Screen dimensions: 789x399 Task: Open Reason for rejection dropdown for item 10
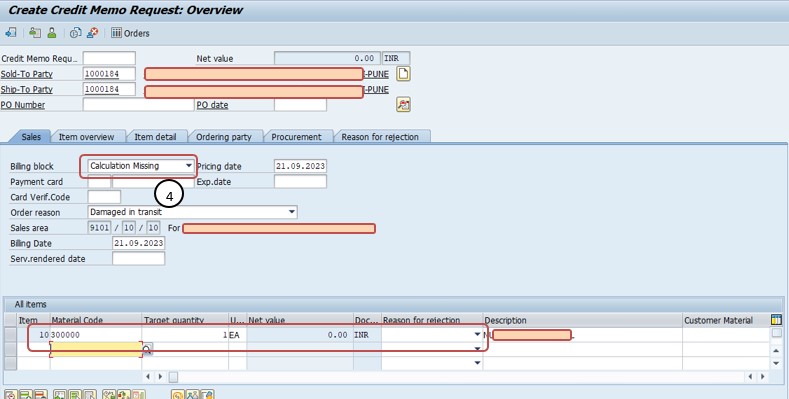477,334
